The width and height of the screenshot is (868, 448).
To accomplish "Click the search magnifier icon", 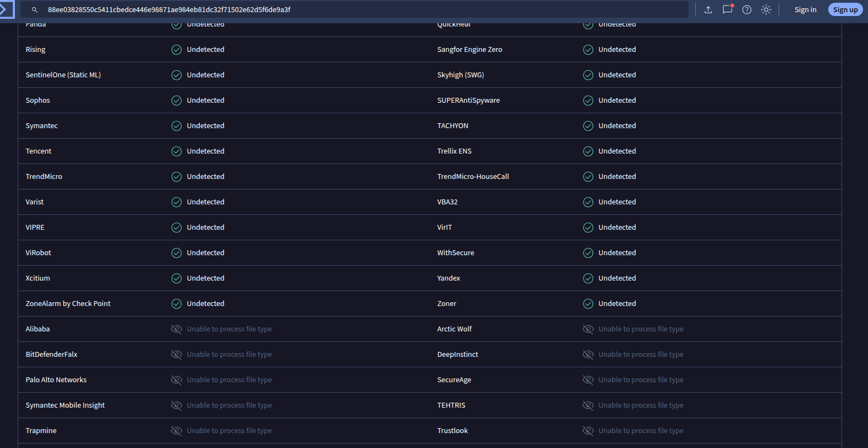I will pos(35,10).
